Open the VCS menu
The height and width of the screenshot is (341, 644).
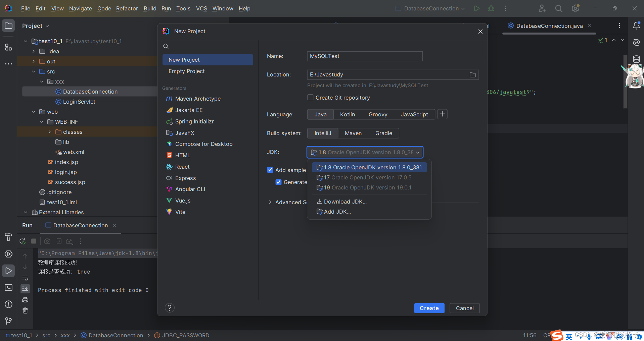point(201,8)
